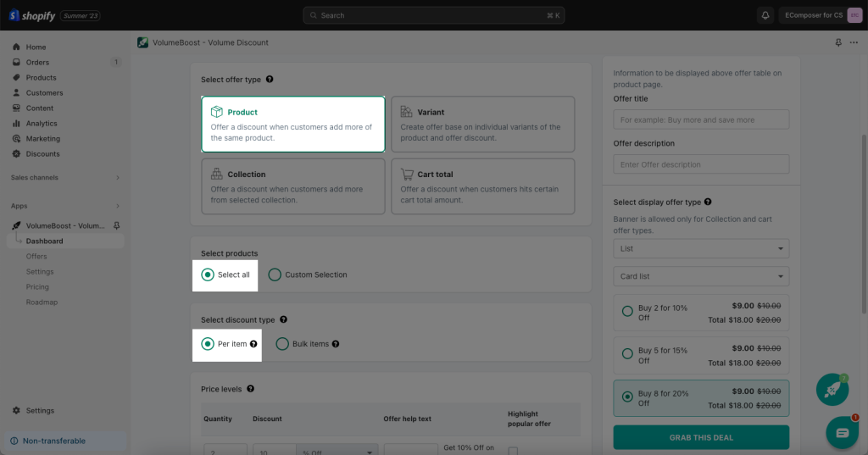Image resolution: width=868 pixels, height=455 pixels.
Task: Click the Offer description input field
Action: click(701, 164)
